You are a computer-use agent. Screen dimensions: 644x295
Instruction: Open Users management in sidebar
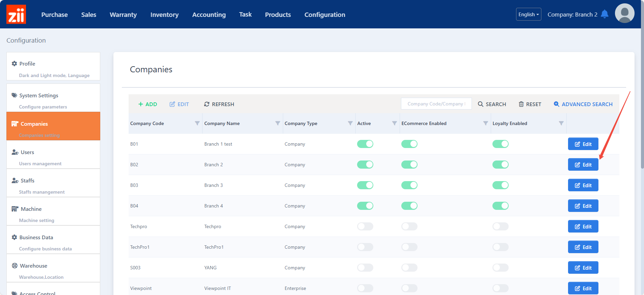coord(53,154)
